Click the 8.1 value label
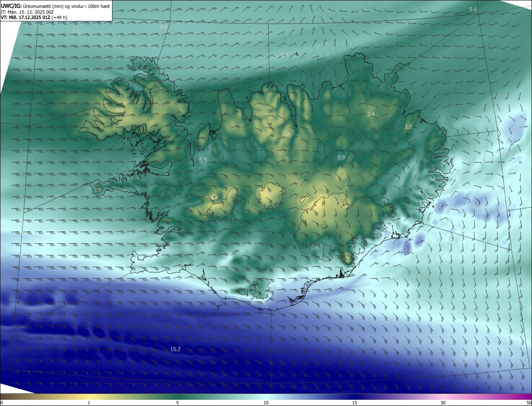The height and width of the screenshot is (406, 532). coord(285,54)
